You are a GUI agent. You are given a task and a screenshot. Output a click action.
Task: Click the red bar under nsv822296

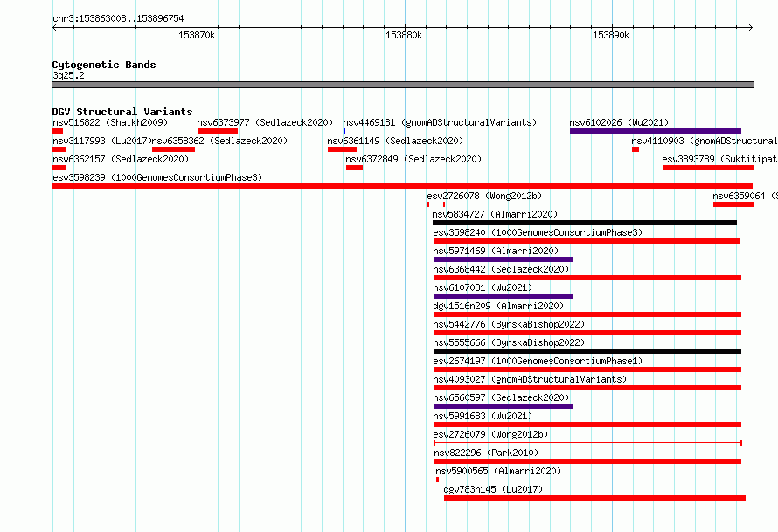(x=587, y=461)
